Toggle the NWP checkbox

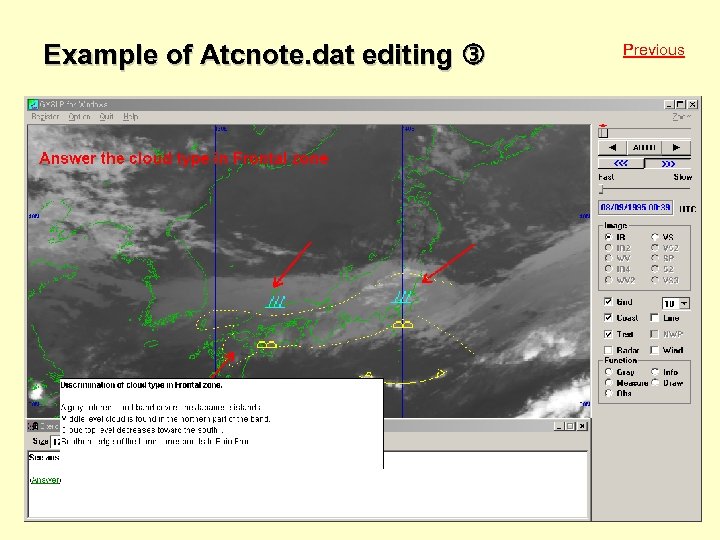(655, 334)
